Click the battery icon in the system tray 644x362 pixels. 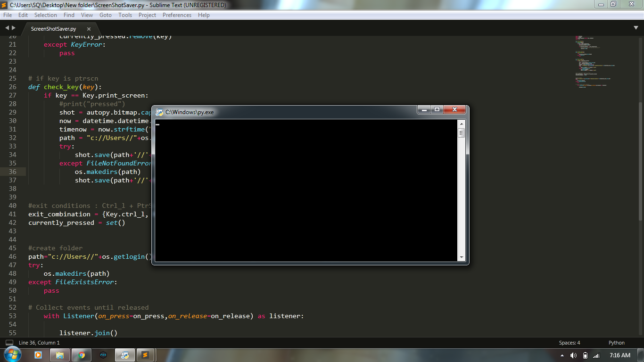(585, 354)
